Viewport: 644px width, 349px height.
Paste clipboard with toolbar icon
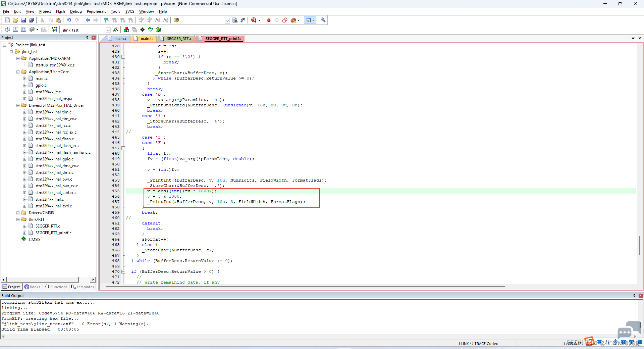[58, 20]
